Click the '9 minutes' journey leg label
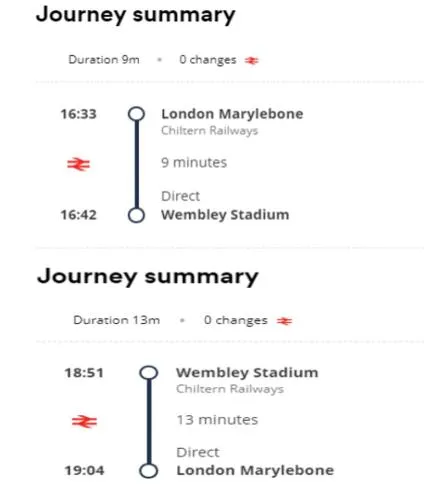This screenshot has height=500, width=424. 194,163
